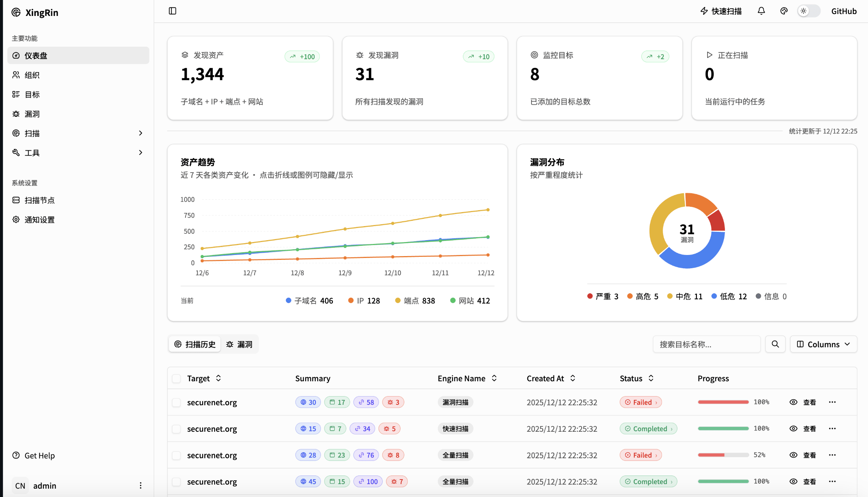Hide the 子域名 series via its chart legend
The height and width of the screenshot is (497, 868).
(x=310, y=300)
